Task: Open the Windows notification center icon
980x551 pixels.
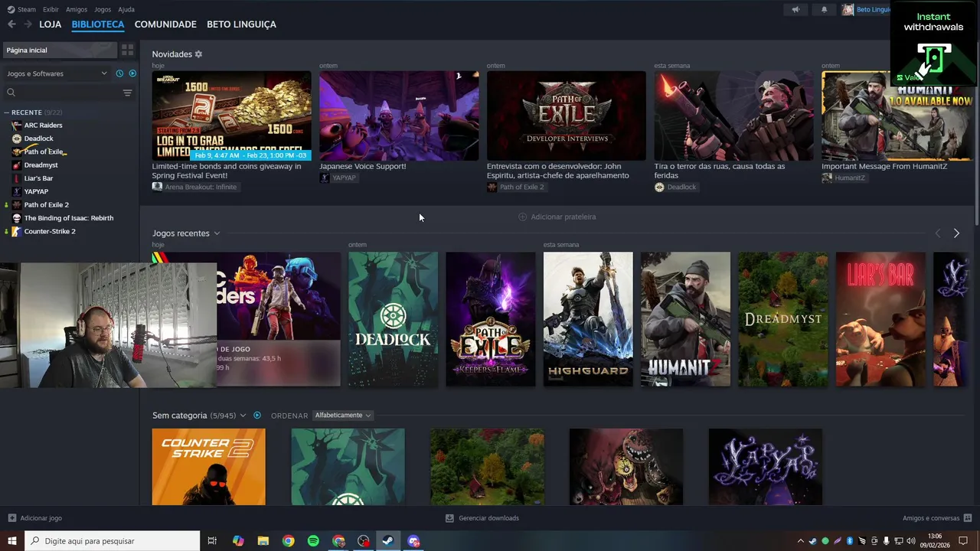Action: [x=963, y=541]
